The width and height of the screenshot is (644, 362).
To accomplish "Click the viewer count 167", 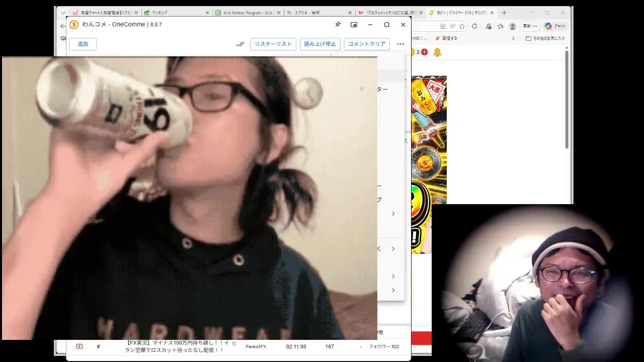I will [330, 346].
